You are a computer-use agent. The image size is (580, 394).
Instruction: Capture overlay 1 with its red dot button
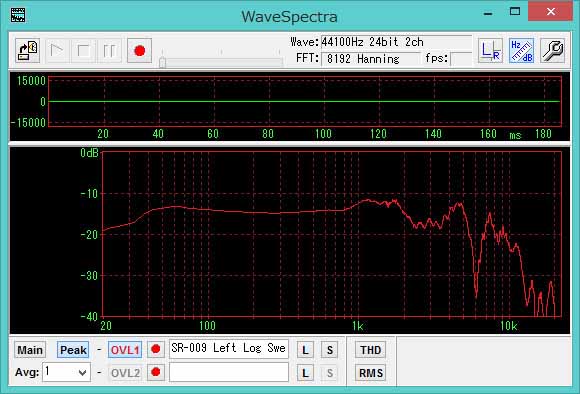click(156, 349)
